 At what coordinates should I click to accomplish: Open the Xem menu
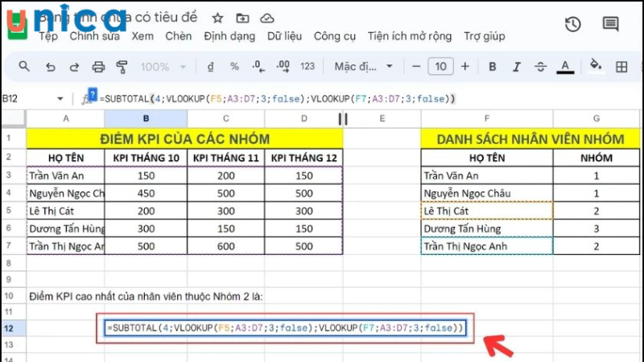click(x=142, y=36)
